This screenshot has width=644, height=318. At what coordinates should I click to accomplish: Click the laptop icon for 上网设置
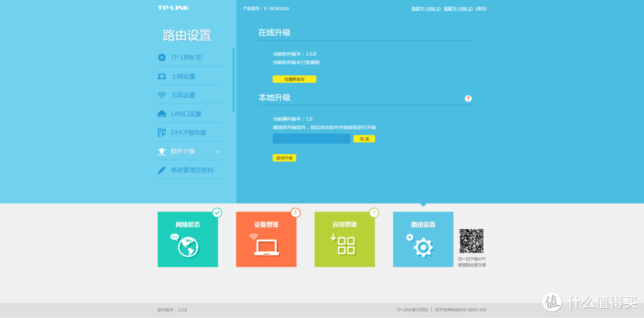click(x=162, y=76)
